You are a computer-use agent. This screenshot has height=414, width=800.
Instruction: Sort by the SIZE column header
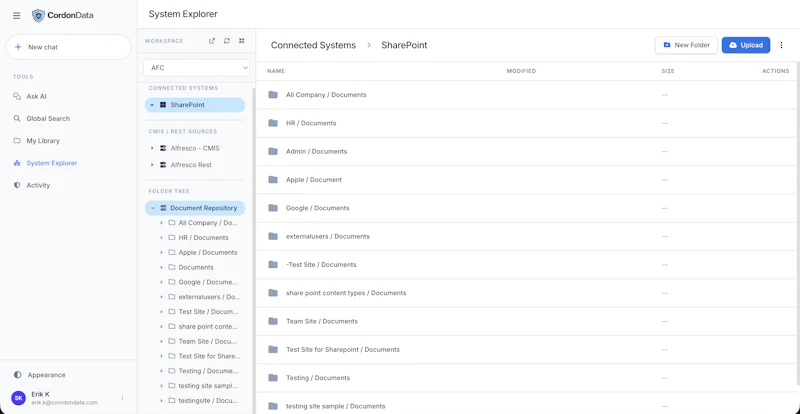[x=668, y=71]
